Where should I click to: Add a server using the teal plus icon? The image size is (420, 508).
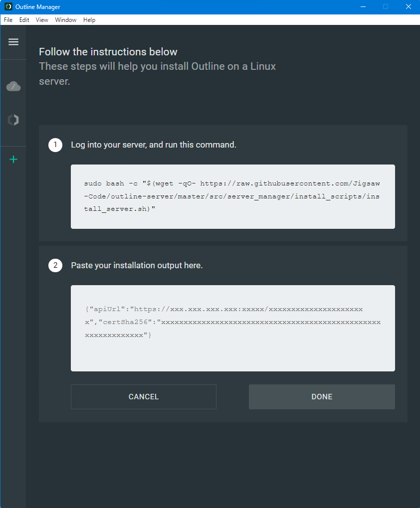(x=13, y=160)
